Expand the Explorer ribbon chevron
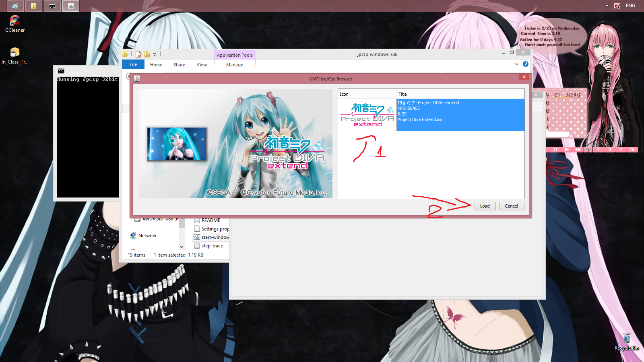 [x=517, y=64]
